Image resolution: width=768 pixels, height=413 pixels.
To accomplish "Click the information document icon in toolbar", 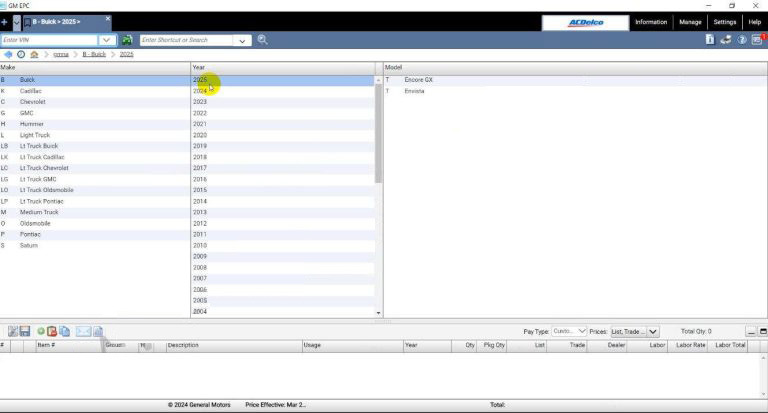I will (710, 40).
